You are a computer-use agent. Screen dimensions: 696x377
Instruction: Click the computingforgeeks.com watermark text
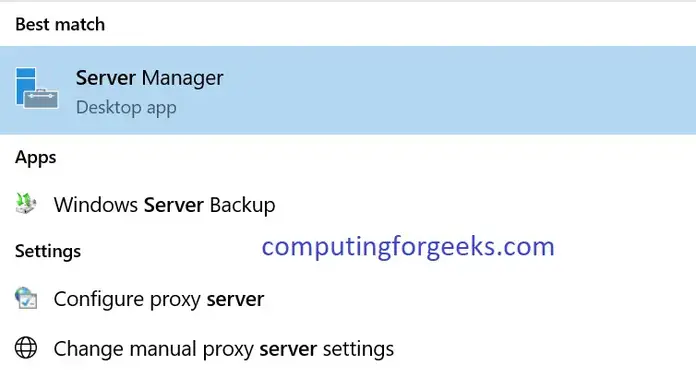pos(408,247)
